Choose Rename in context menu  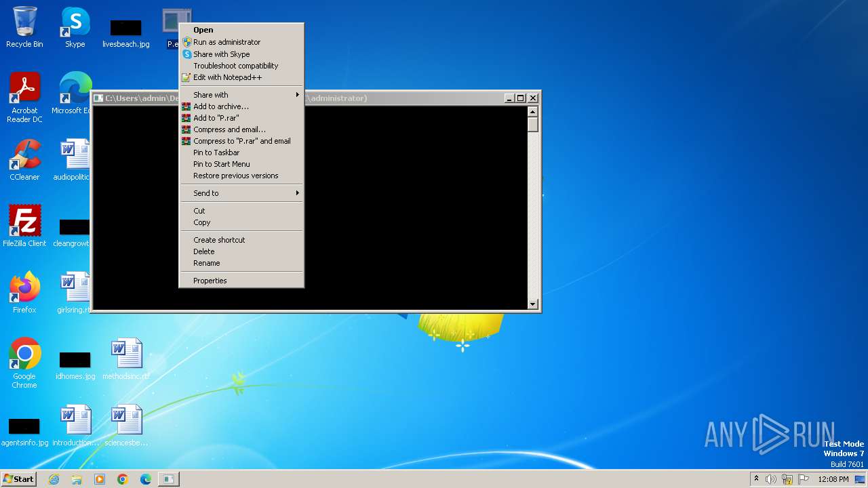point(241,263)
